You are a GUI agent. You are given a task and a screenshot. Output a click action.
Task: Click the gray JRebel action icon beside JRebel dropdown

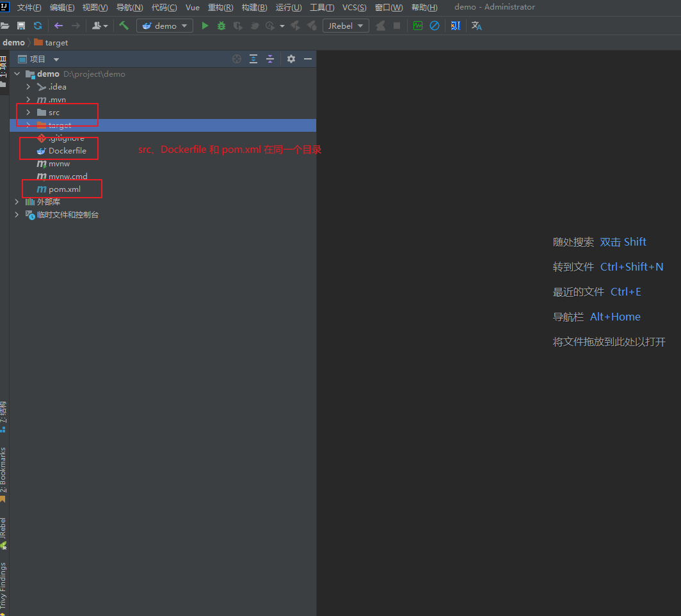tap(380, 26)
